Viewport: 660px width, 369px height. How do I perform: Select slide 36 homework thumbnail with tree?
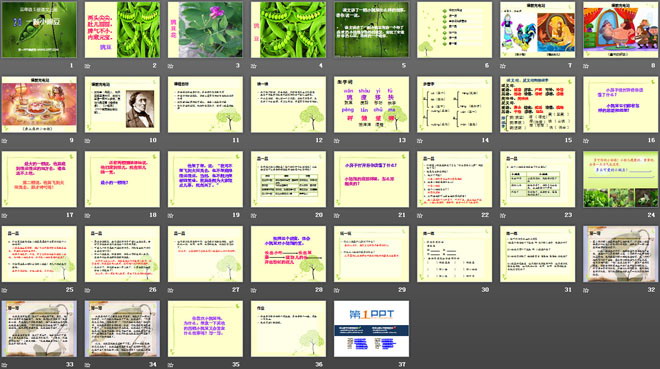[x=288, y=329]
